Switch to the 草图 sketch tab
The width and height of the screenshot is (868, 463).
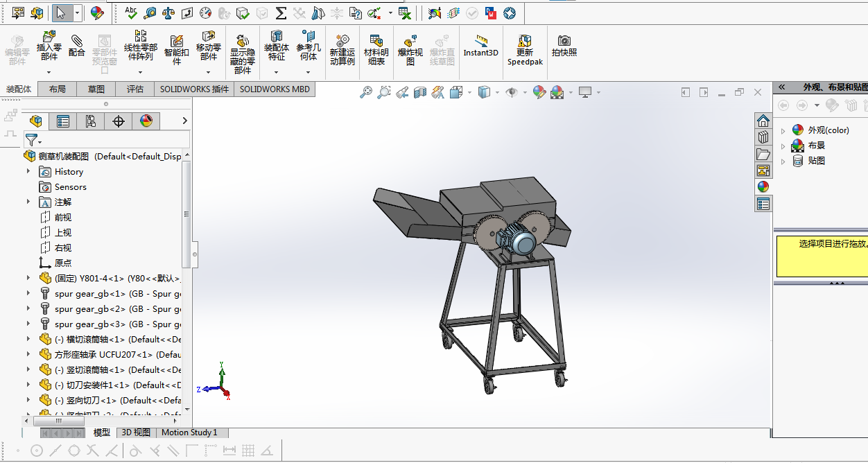[96, 89]
